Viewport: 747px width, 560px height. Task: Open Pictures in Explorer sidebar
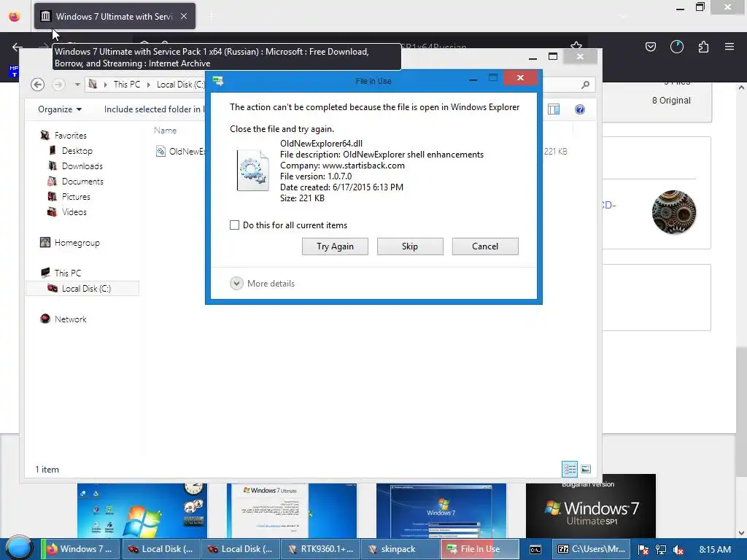click(76, 196)
